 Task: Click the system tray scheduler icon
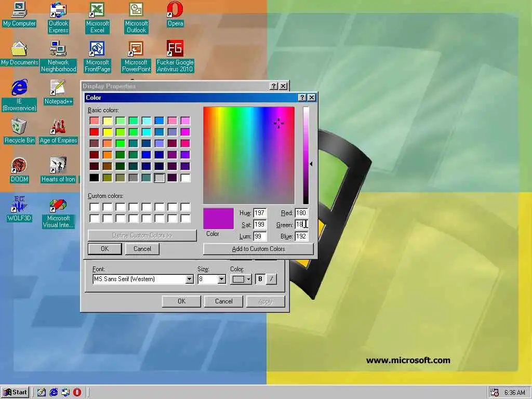click(495, 393)
